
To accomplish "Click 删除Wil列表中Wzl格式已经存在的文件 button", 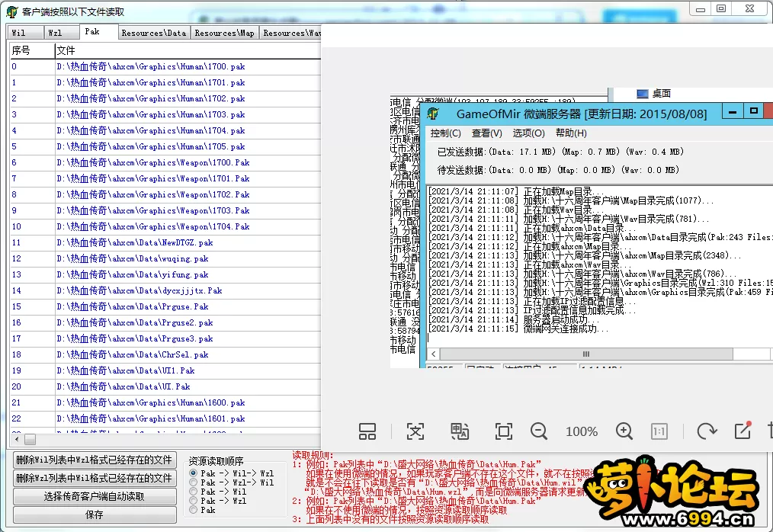I will (x=95, y=460).
